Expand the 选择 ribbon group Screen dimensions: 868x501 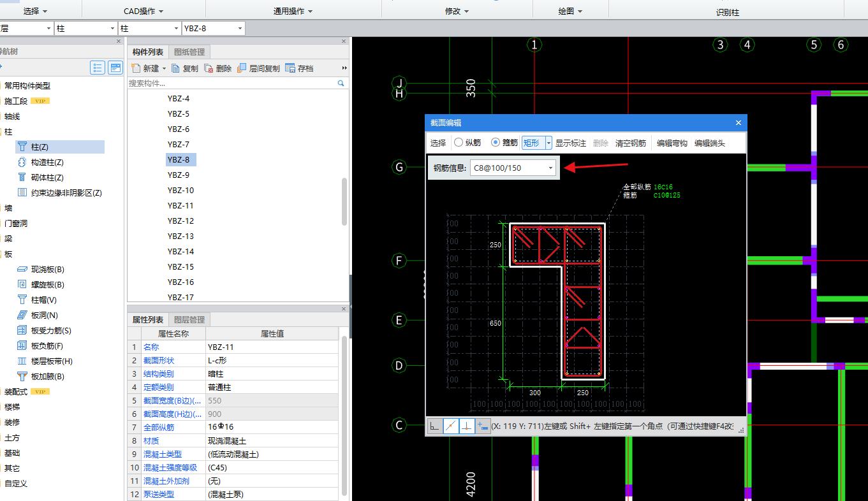pyautogui.click(x=35, y=11)
